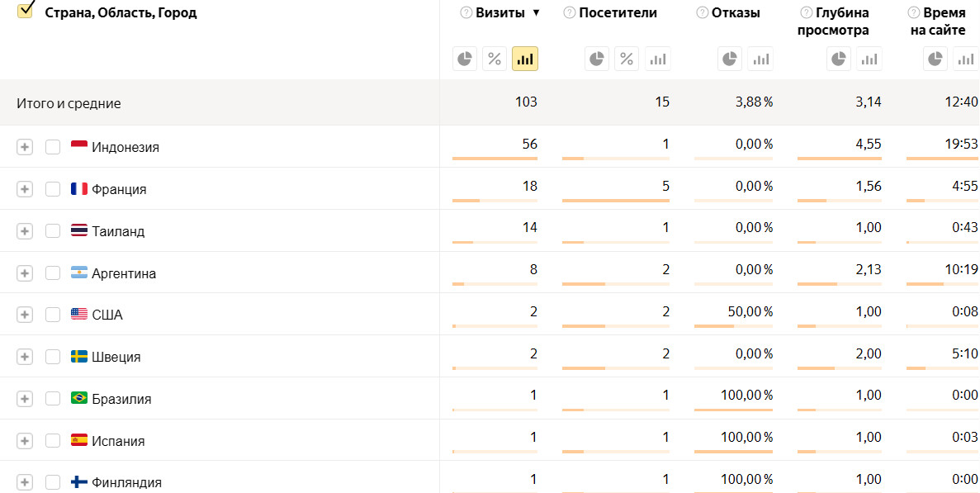Switch Визиты column to percent view
This screenshot has width=980, height=493.
(495, 59)
